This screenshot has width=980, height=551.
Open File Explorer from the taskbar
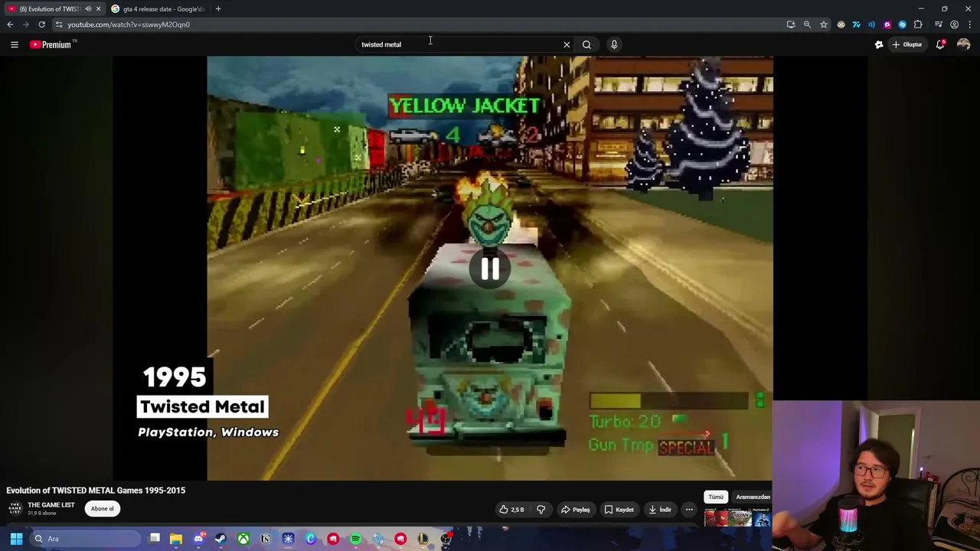[x=176, y=539]
